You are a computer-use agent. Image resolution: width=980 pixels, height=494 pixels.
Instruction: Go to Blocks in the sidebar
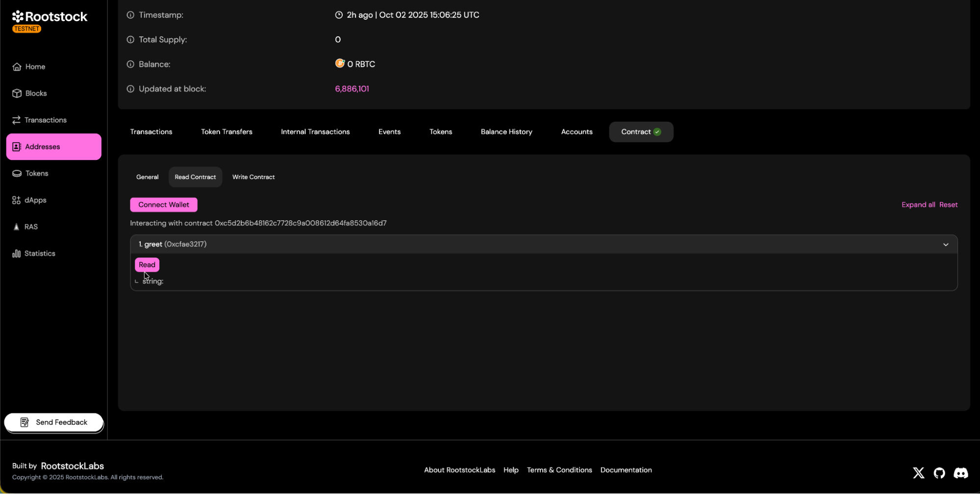36,93
